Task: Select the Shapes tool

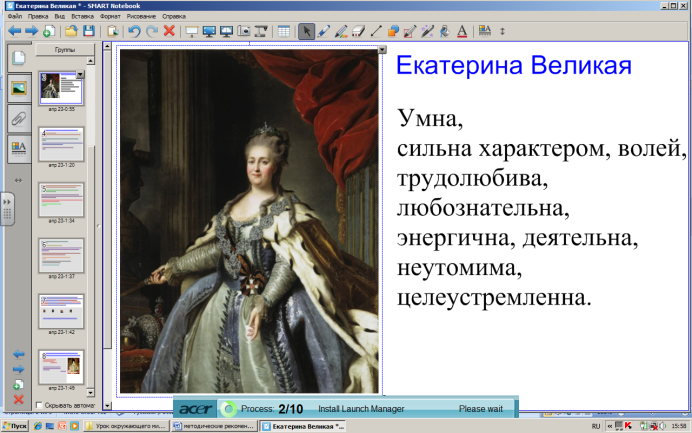Action: click(393, 31)
